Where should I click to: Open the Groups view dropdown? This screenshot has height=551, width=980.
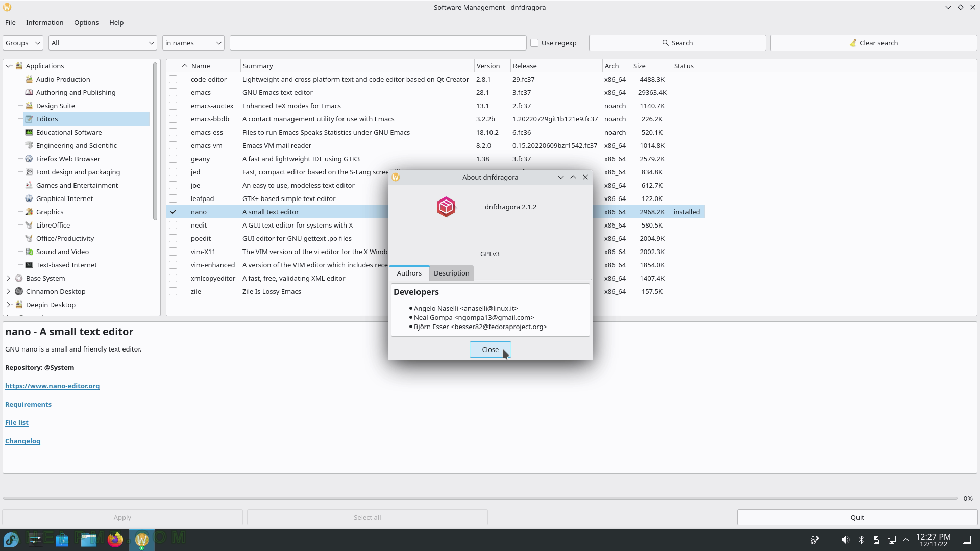[23, 43]
